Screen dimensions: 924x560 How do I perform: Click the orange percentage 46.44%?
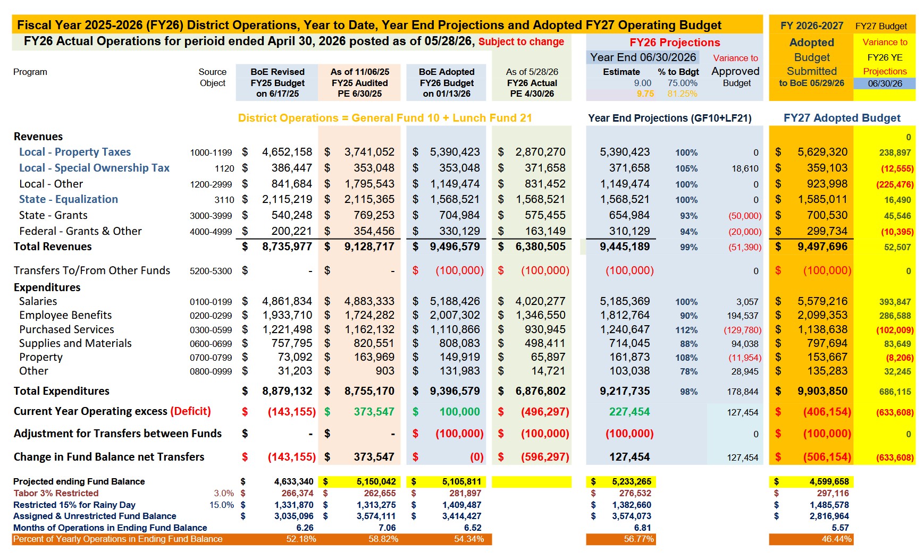836,539
